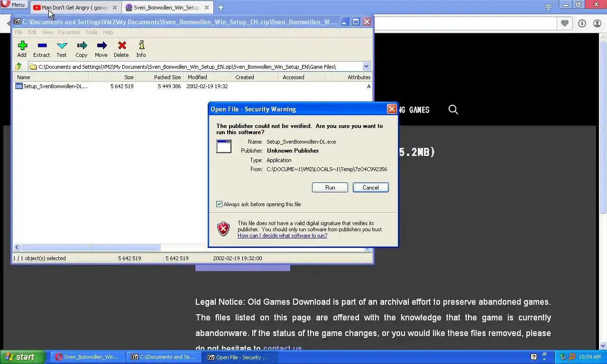Open the browser profile icon
This screenshot has width=607, height=364.
pos(597,23)
